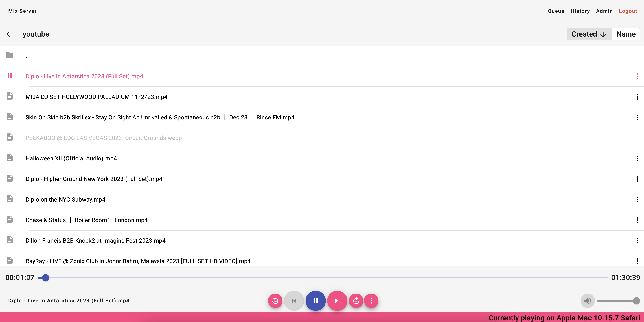Skip to the next track

[x=337, y=301]
